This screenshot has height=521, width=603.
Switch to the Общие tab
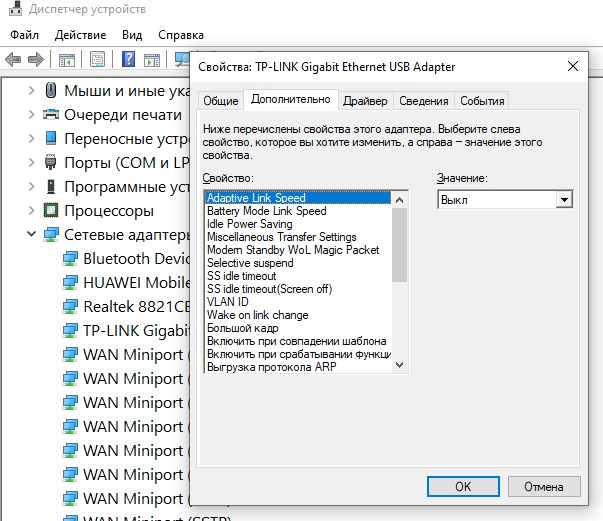pyautogui.click(x=221, y=101)
